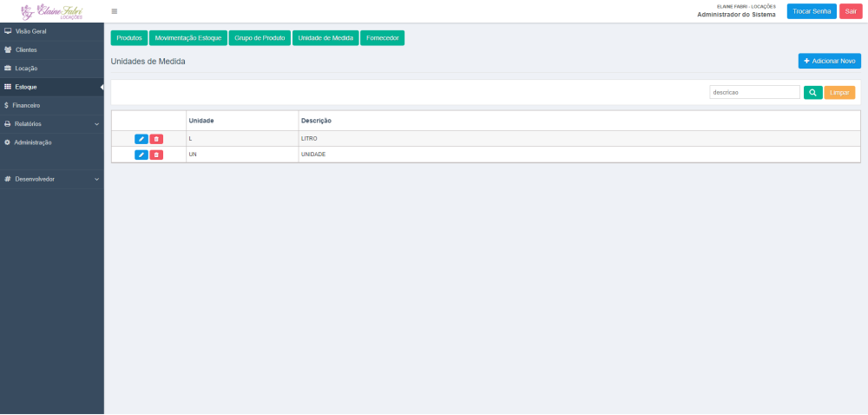Image resolution: width=868 pixels, height=415 pixels.
Task: Select the UNIDADE description cell
Action: pos(579,155)
